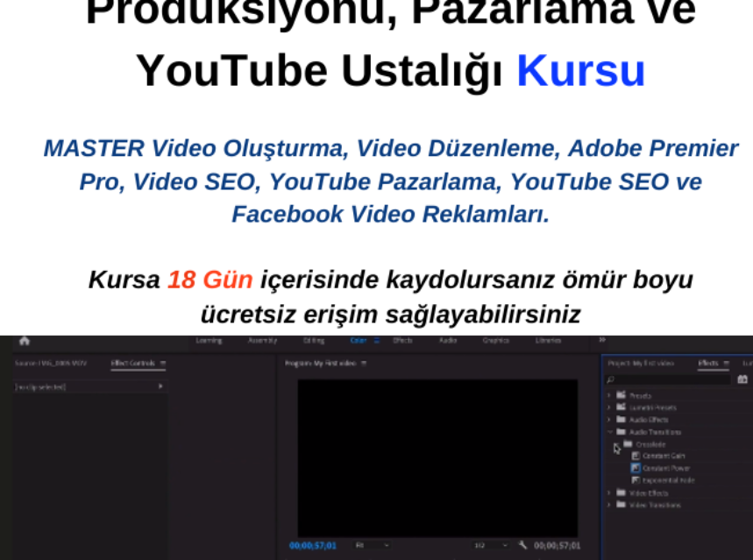Screen dimensions: 753x560
Task: Click the blue "Kursu" heading word
Action: (580, 71)
